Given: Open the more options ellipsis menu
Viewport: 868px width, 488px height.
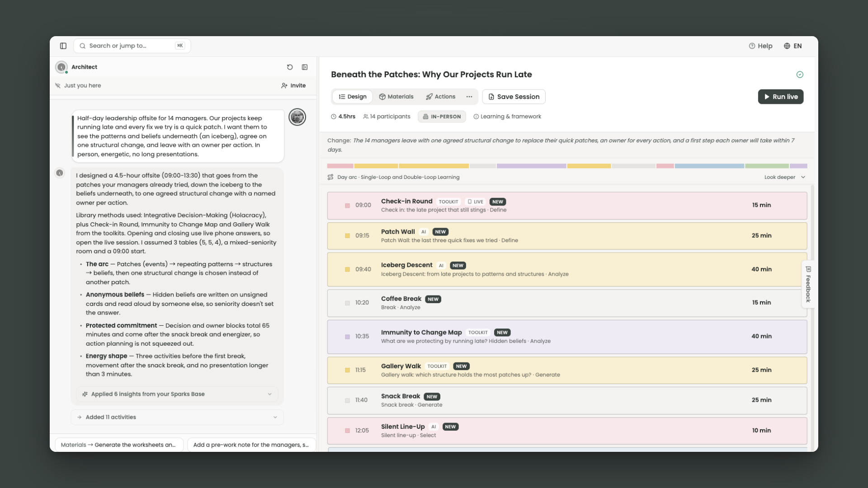Looking at the screenshot, I should tap(469, 97).
